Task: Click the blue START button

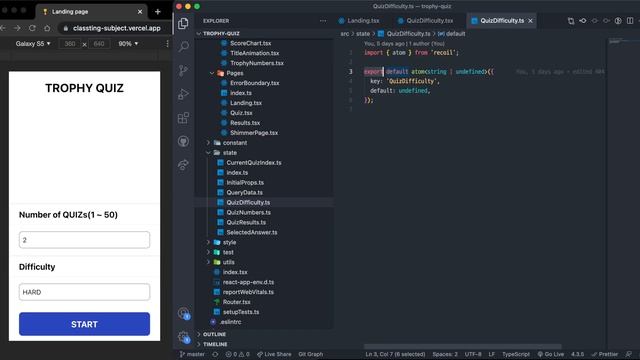Action: pyautogui.click(x=84, y=324)
